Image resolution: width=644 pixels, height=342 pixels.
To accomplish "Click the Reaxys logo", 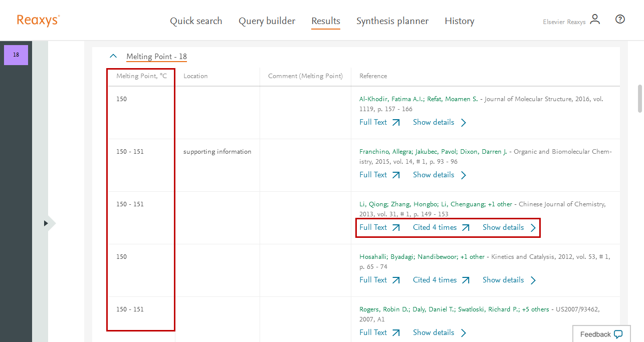I will click(x=38, y=21).
